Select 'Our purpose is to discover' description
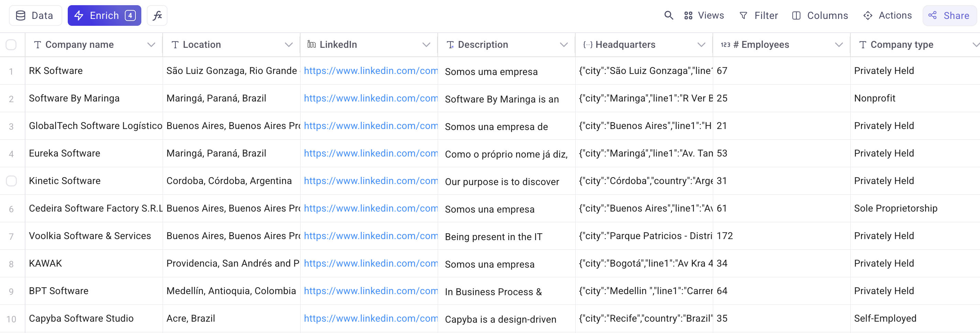This screenshot has width=980, height=333. (x=507, y=181)
